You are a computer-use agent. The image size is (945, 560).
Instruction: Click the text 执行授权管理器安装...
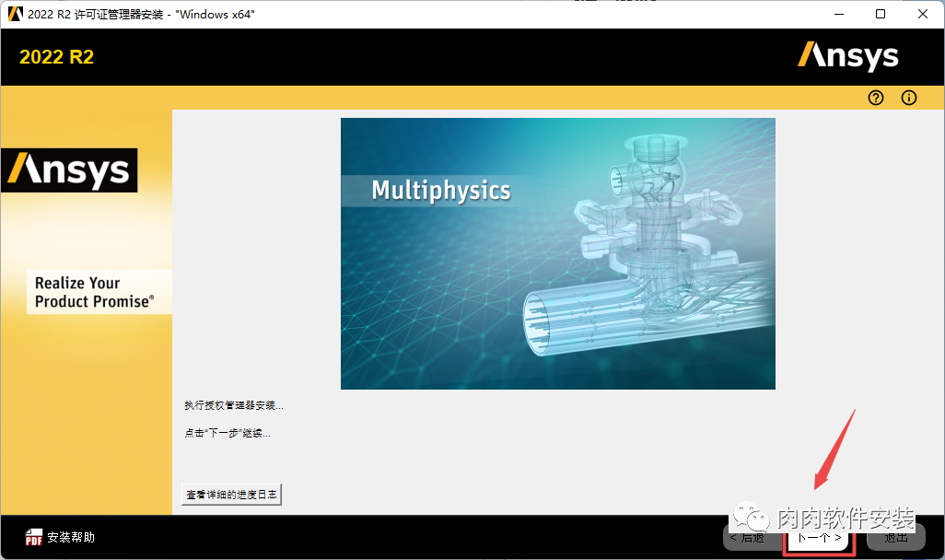coord(234,405)
